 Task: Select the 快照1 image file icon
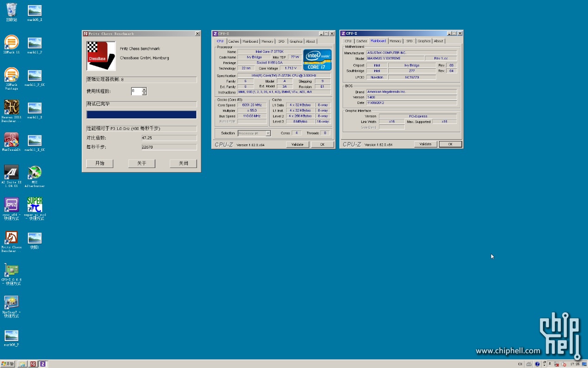click(35, 240)
